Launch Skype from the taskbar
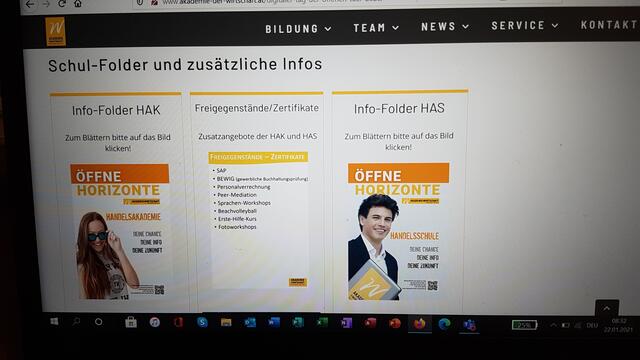 pos(202,322)
